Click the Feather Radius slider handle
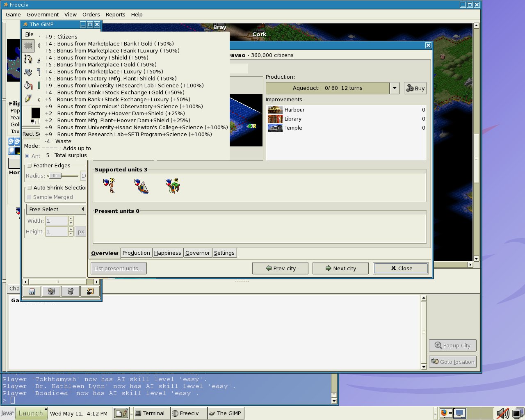 tap(55, 176)
